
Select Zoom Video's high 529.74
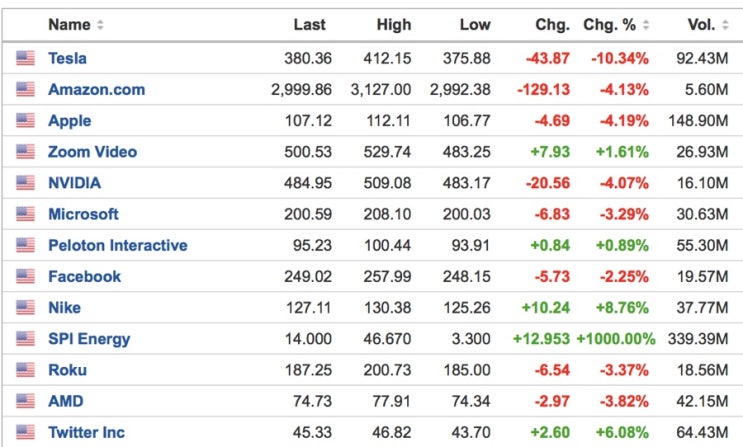click(388, 152)
